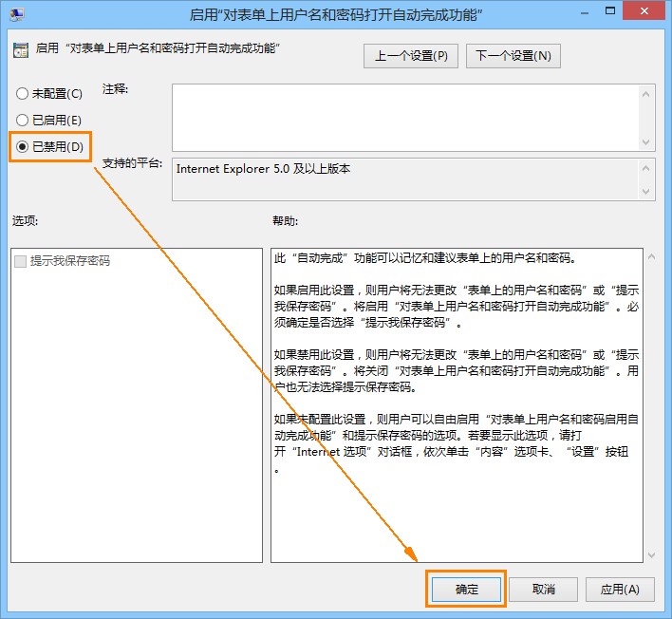
Task: Click the 下一个设置(N) button
Action: 513,56
